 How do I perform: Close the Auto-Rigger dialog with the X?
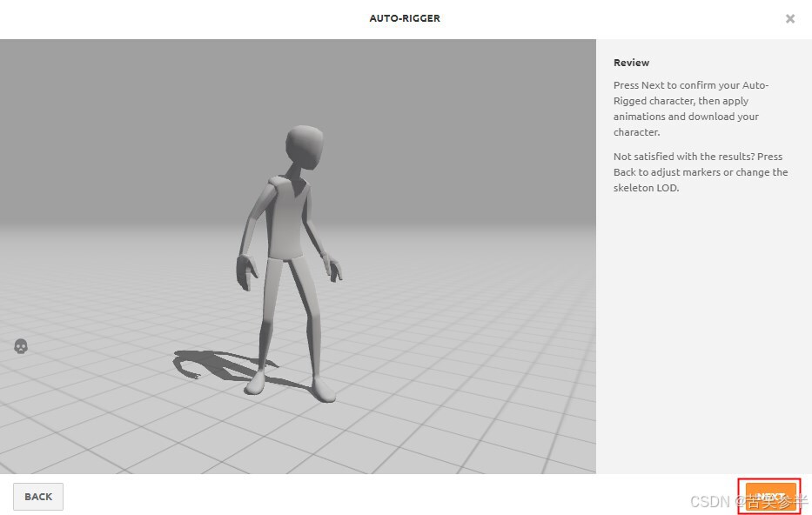tap(789, 18)
